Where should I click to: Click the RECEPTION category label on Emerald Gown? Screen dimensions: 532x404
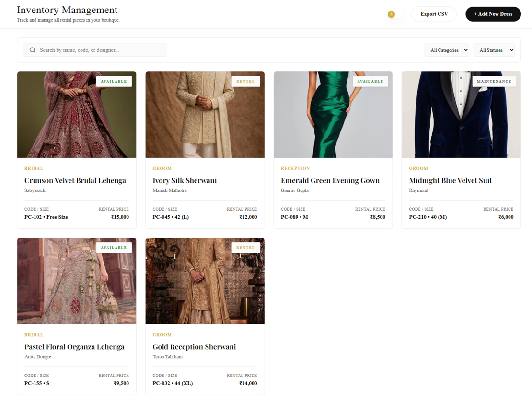(295, 168)
